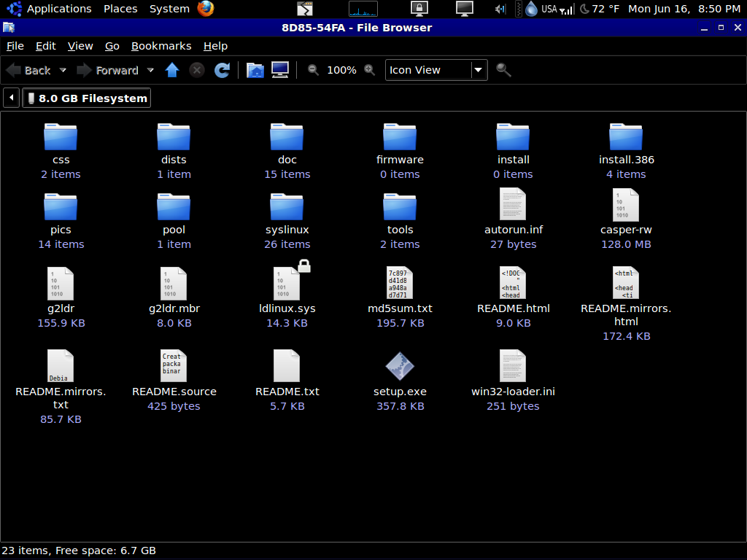The image size is (747, 560).
Task: Open the Go menu
Action: tap(112, 46)
